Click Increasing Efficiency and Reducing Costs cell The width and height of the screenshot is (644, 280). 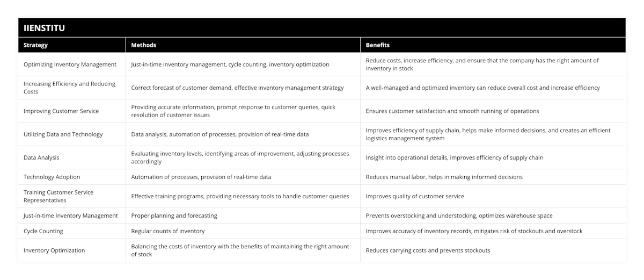[x=72, y=88]
